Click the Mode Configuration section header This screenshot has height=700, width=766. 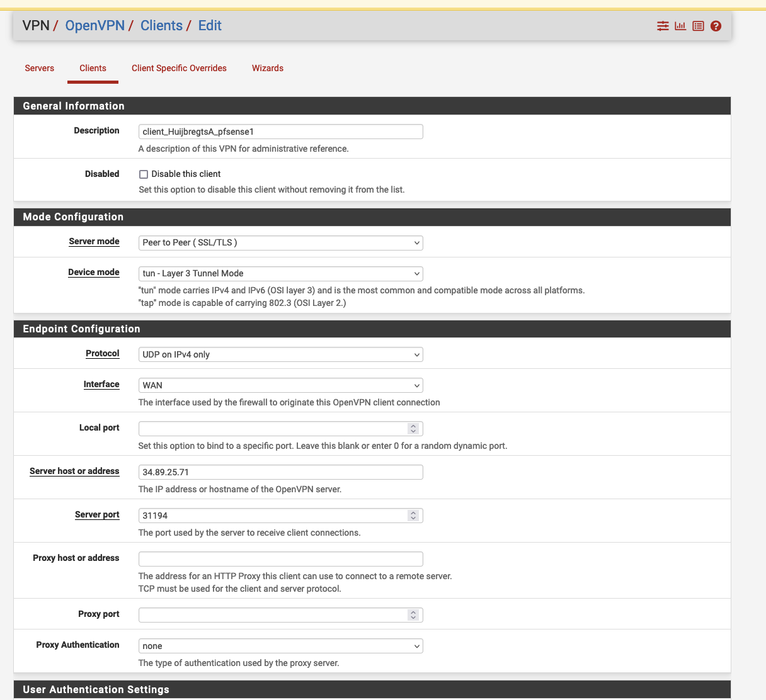372,217
